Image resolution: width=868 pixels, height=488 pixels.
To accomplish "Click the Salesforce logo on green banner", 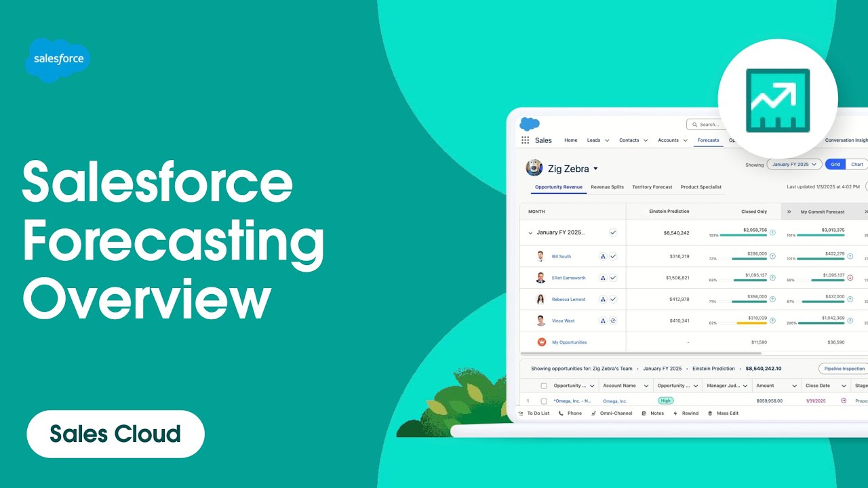I will click(58, 60).
